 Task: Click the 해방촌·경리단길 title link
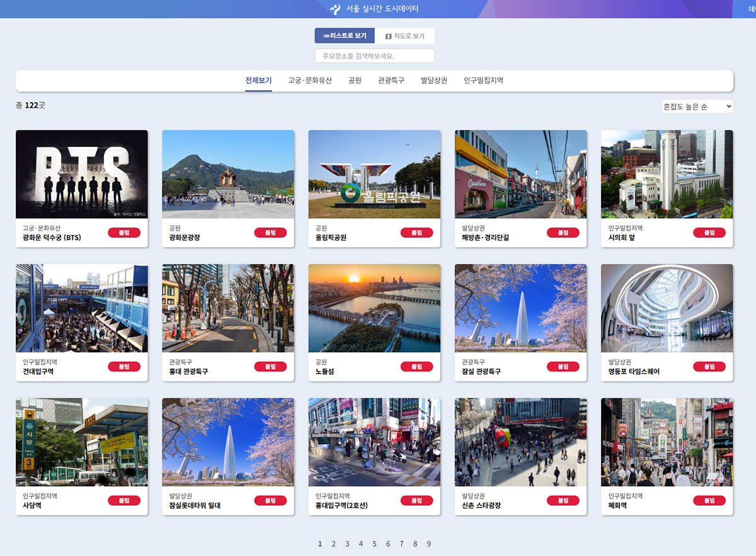click(485, 238)
